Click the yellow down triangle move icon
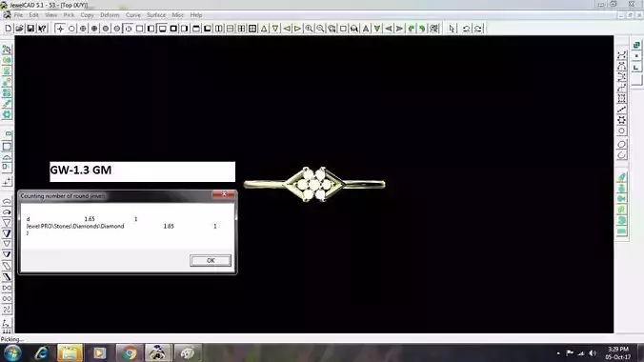 click(275, 29)
